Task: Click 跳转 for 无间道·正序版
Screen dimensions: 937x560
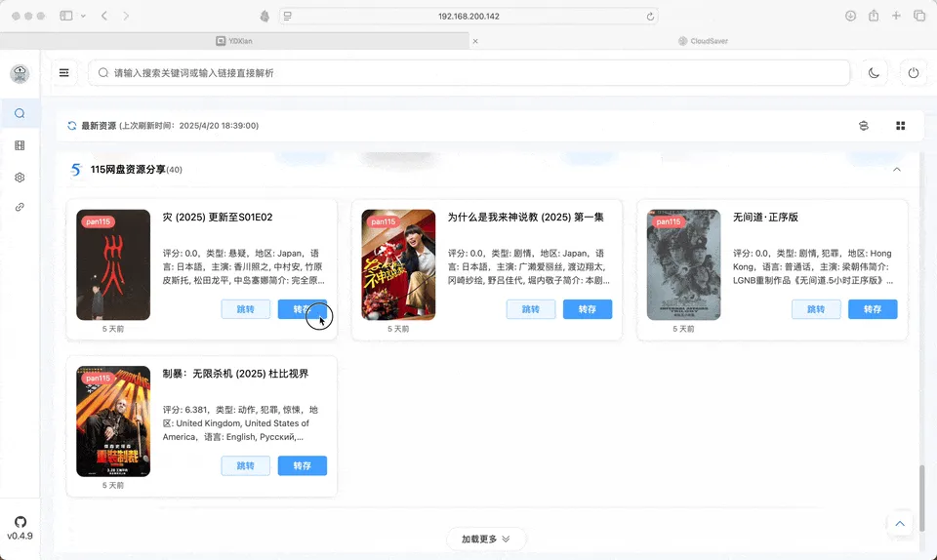Action: pyautogui.click(x=816, y=309)
